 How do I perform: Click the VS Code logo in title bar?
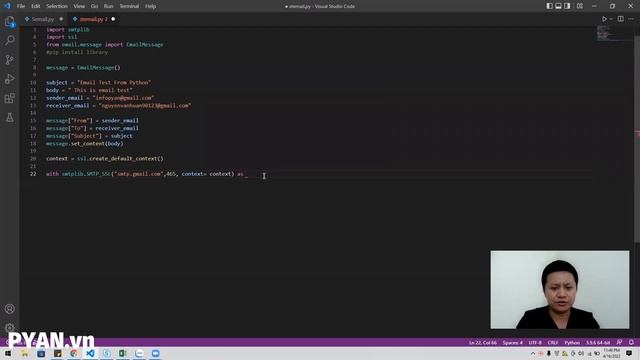point(7,6)
